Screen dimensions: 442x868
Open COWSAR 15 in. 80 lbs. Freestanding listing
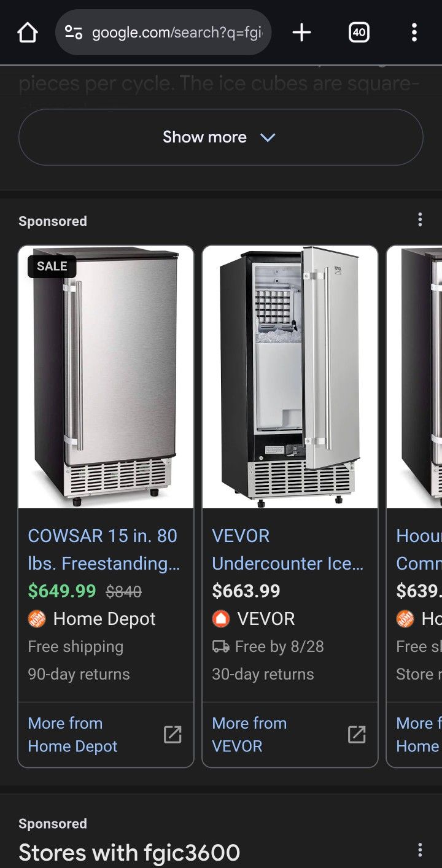tap(104, 549)
